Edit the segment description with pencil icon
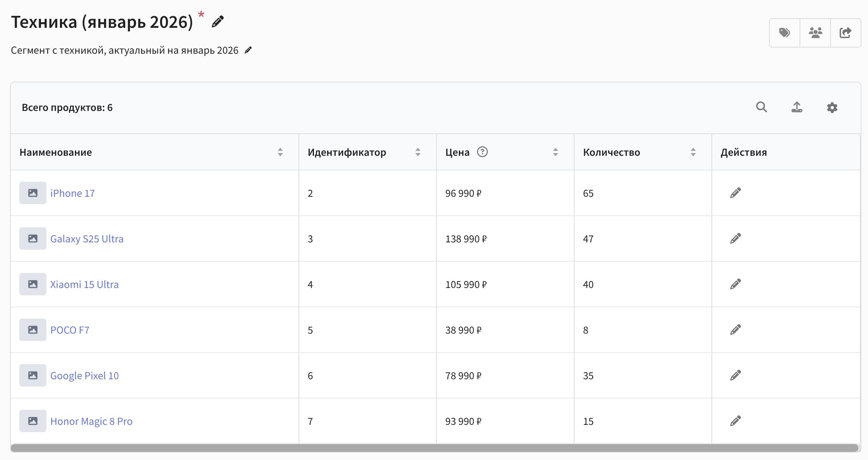This screenshot has height=460, width=868. click(x=248, y=50)
